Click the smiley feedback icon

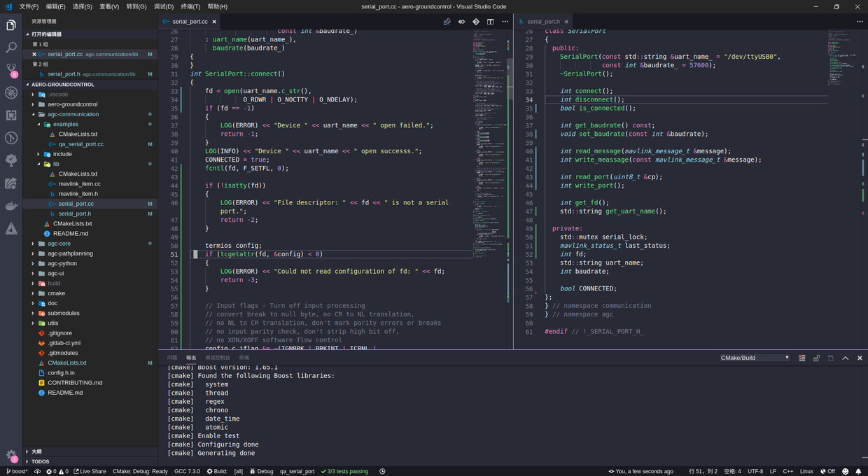[846, 471]
